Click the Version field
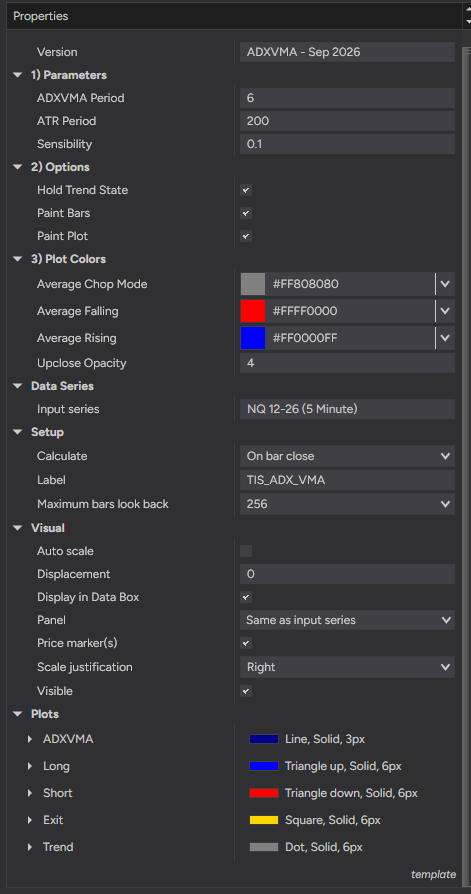The height and width of the screenshot is (894, 471). pyautogui.click(x=347, y=52)
